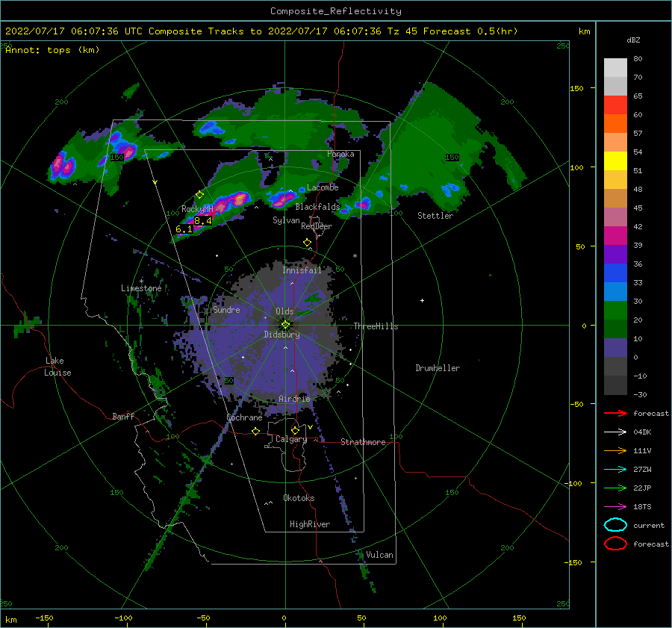The height and width of the screenshot is (628, 672).
Task: Click the cyan current ellipse legend icon
Action: [x=615, y=525]
